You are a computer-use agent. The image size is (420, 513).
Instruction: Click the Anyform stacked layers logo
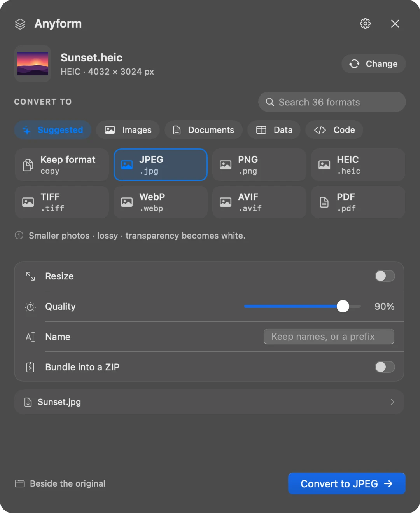coord(20,24)
